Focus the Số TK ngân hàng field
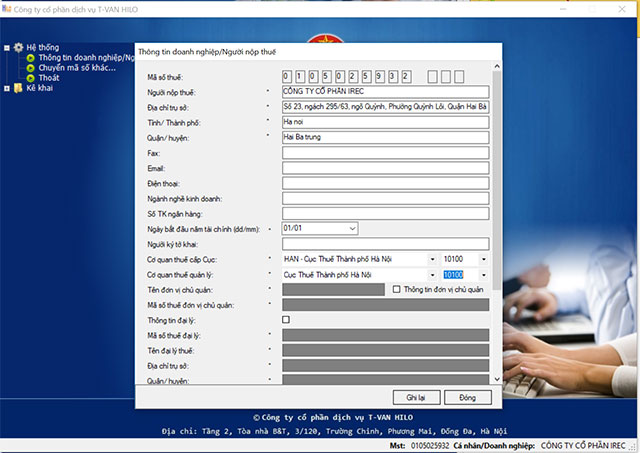640x453 pixels. [x=385, y=213]
